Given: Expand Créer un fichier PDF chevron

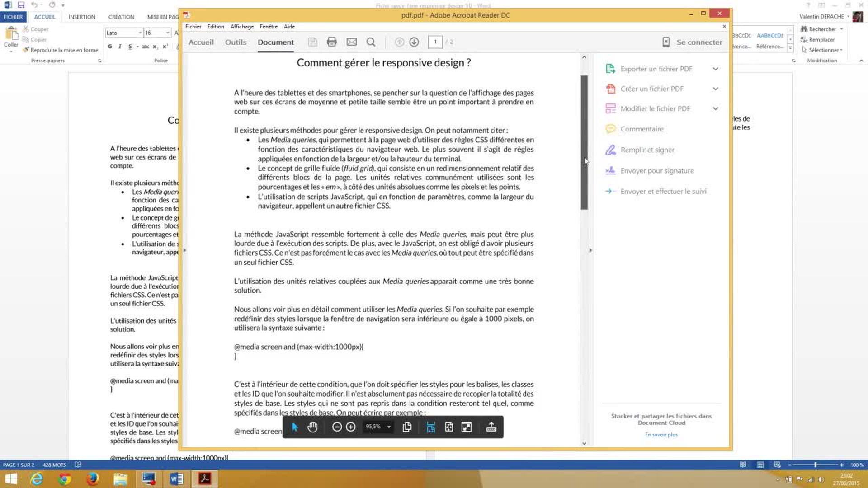Looking at the screenshot, I should (x=715, y=89).
